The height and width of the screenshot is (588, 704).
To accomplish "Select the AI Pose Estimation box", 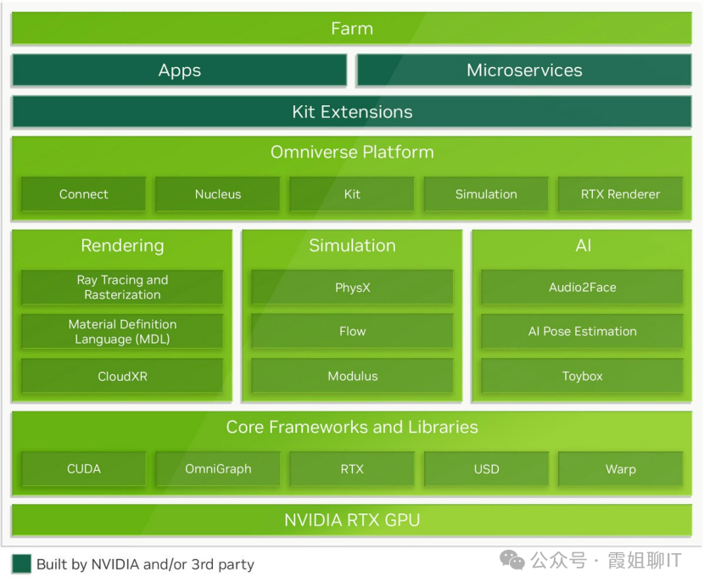I will click(583, 332).
